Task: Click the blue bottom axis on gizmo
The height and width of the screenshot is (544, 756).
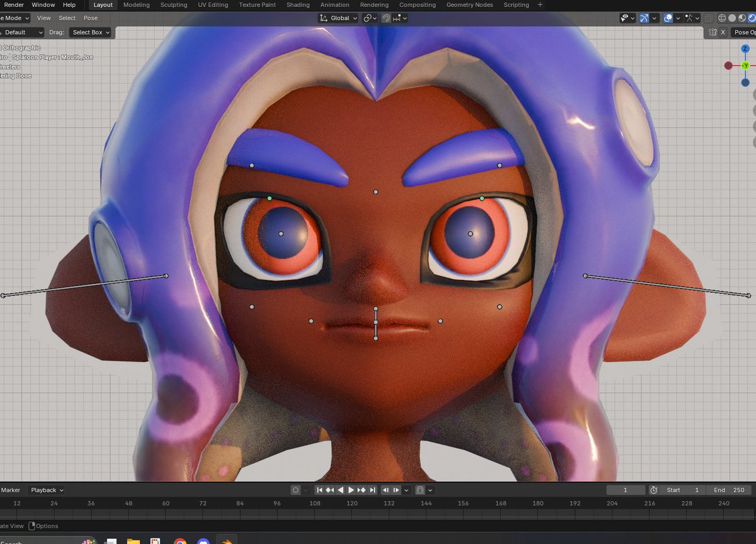Action: [x=745, y=82]
